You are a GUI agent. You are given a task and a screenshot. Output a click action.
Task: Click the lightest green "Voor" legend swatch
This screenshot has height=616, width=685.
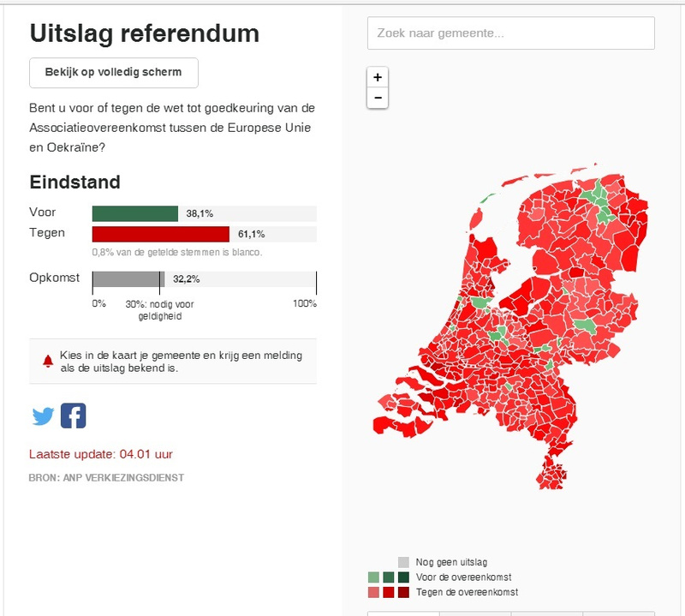(373, 577)
